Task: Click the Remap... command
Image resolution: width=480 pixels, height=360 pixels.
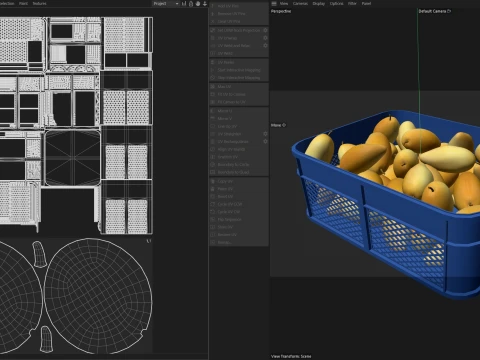Action: 239,243
